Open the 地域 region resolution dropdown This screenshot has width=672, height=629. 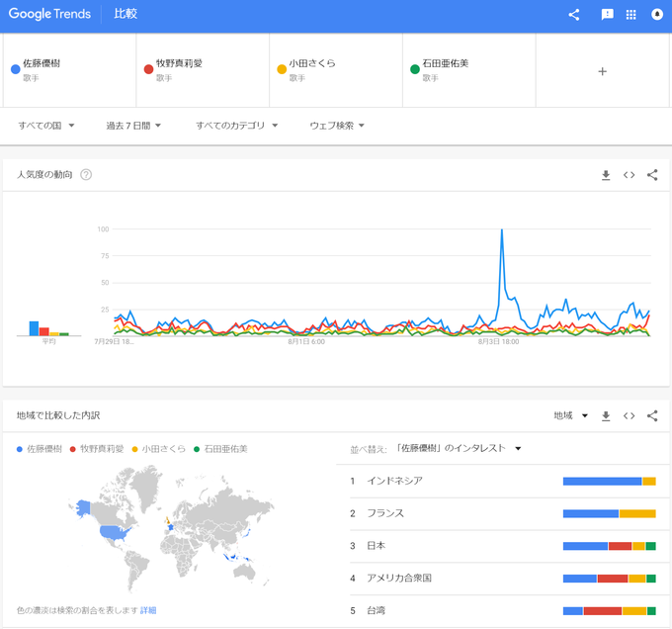tap(570, 415)
